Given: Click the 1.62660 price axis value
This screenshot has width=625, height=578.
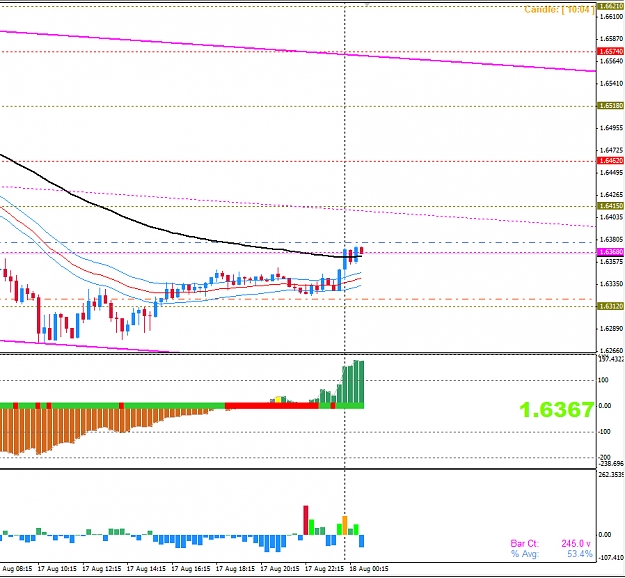Looking at the screenshot, I should click(x=611, y=350).
